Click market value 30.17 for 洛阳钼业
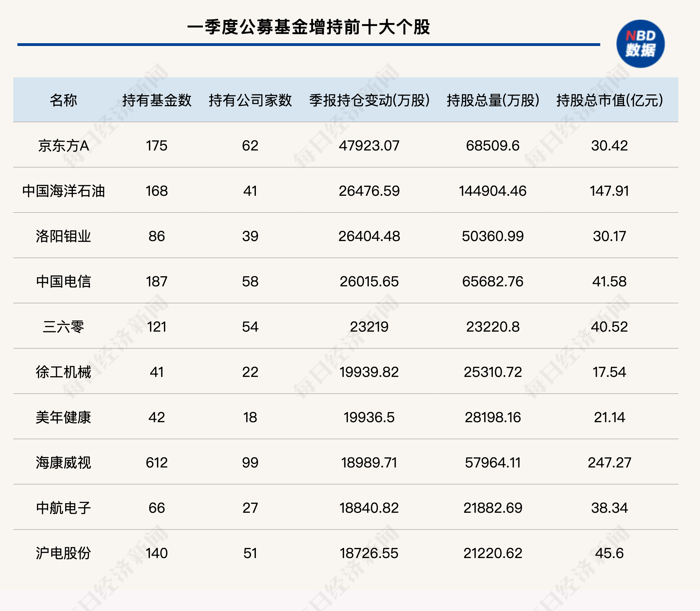Viewport: 700px width, 611px height. click(x=609, y=236)
